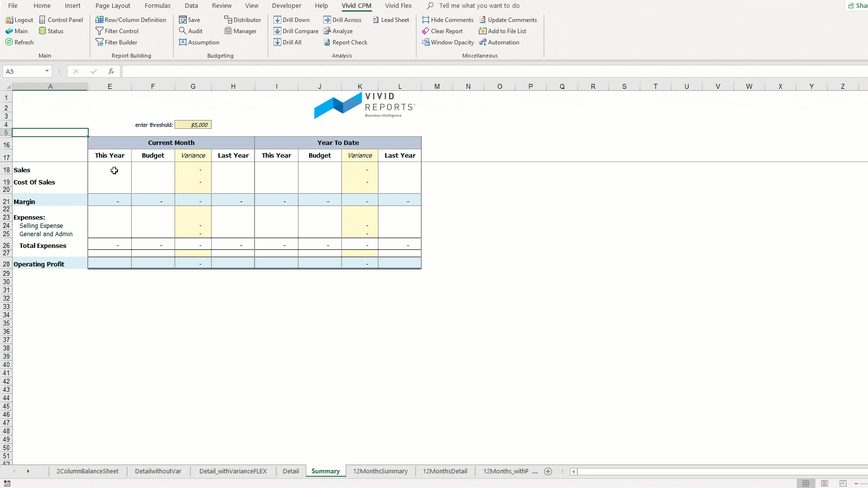
Task: Switch to the Home ribbon tab
Action: tap(42, 6)
